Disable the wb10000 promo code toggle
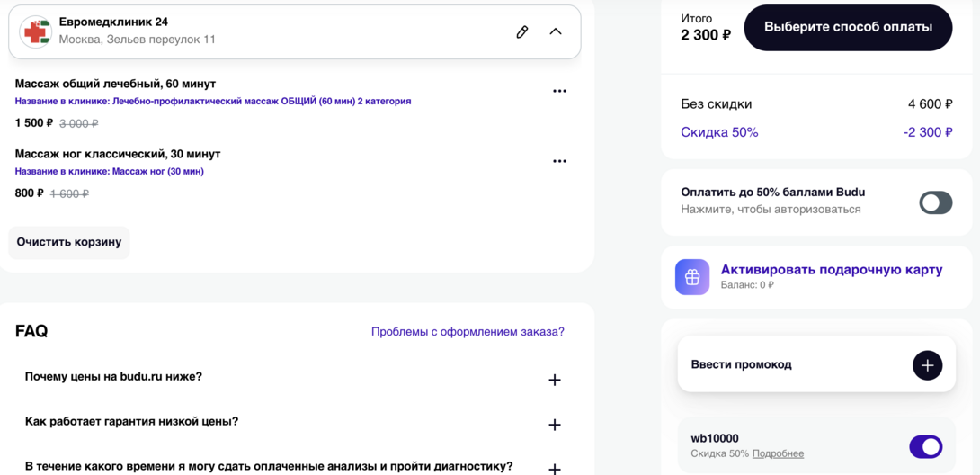This screenshot has width=980, height=475. (x=925, y=446)
